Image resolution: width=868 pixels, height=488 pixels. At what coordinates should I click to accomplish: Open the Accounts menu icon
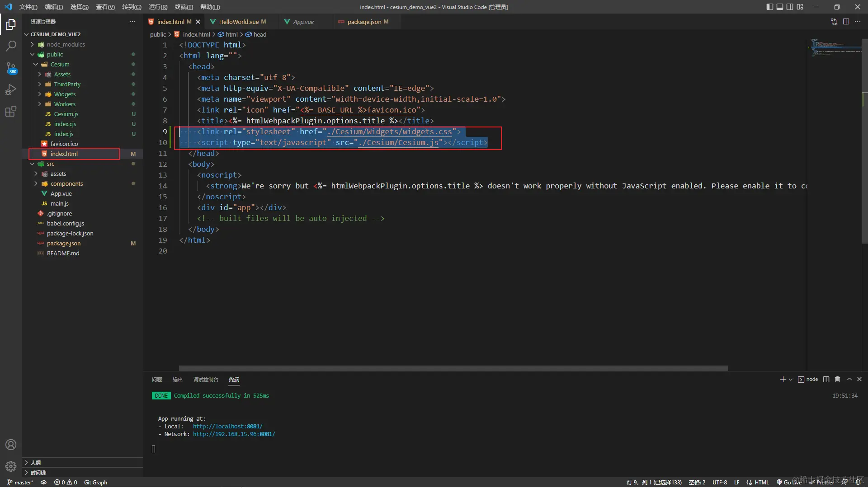tap(11, 445)
